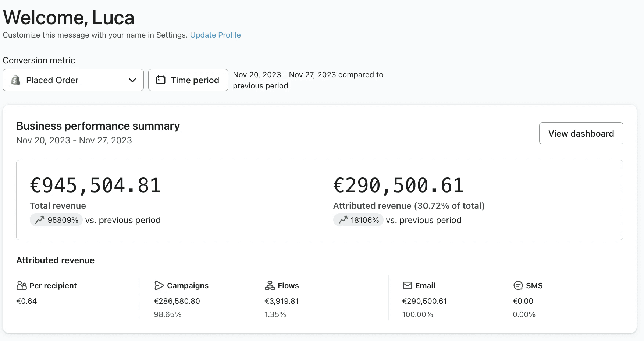
Task: Click the attributed revenue €290,500.61 figure
Action: coord(398,185)
